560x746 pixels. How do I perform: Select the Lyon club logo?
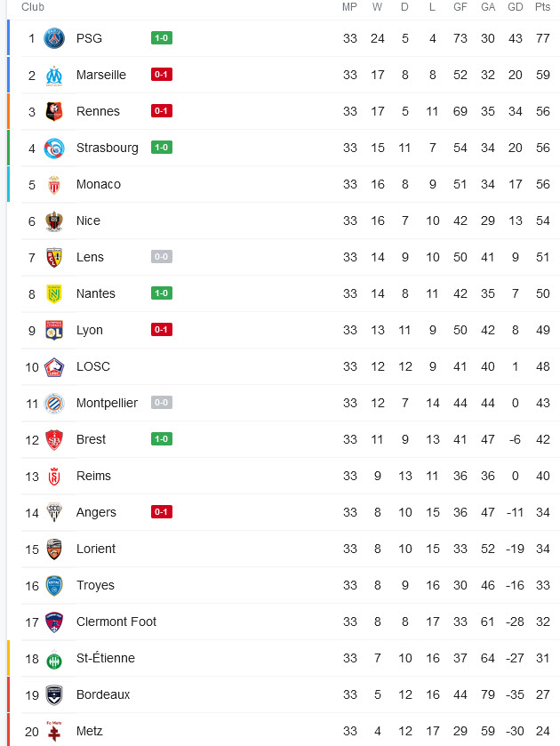point(54,330)
